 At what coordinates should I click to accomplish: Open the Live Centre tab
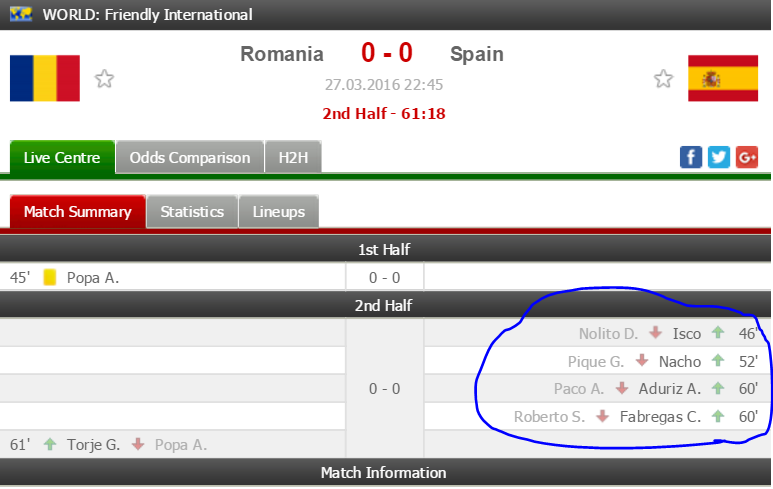pos(62,158)
